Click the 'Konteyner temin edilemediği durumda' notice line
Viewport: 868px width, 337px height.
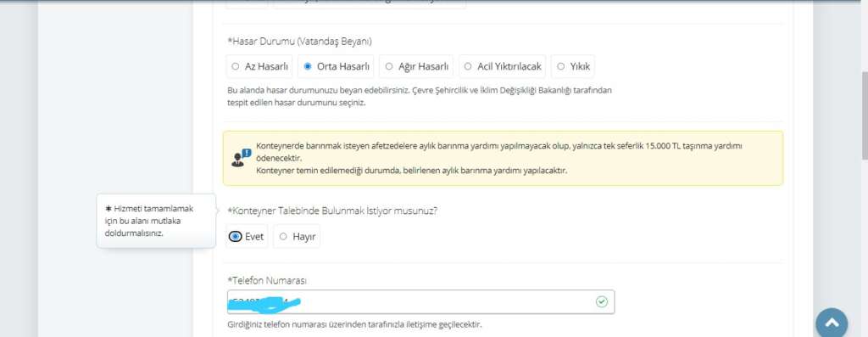pyautogui.click(x=412, y=170)
